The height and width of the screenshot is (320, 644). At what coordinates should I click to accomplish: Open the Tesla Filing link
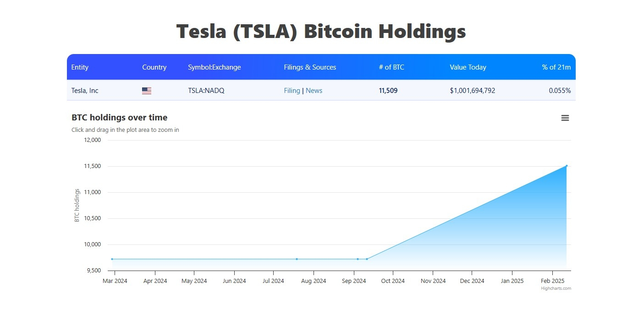click(x=292, y=91)
